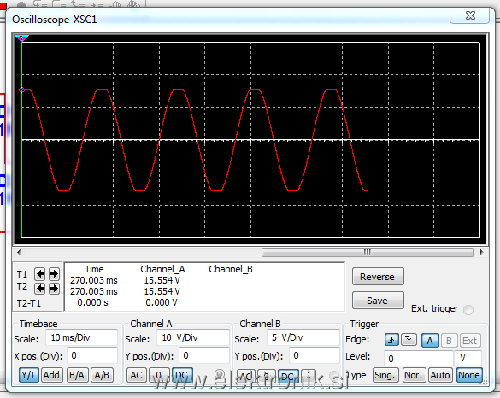The image size is (500, 398).
Task: Click the trigger Level input field
Action: coord(419,358)
